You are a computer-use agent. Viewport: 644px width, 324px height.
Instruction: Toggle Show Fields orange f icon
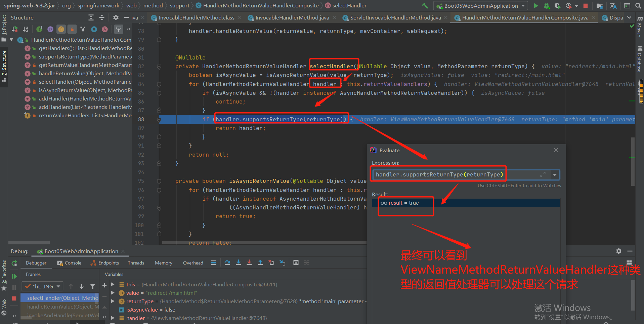[x=61, y=29]
